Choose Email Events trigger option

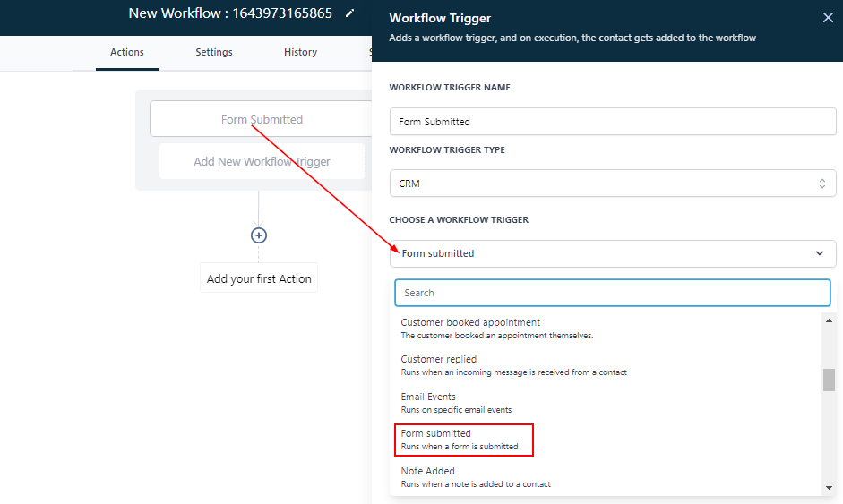pos(607,403)
